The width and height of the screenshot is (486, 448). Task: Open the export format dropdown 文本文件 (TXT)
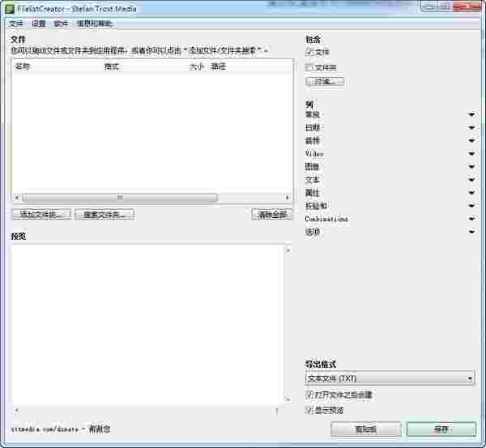[x=390, y=378]
